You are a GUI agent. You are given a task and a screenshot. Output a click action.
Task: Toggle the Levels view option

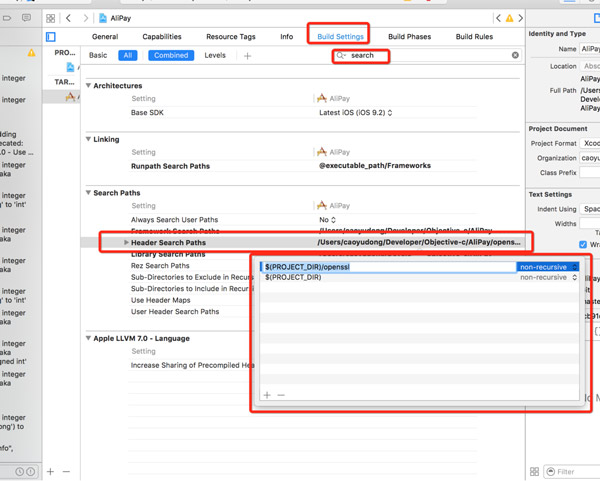215,56
